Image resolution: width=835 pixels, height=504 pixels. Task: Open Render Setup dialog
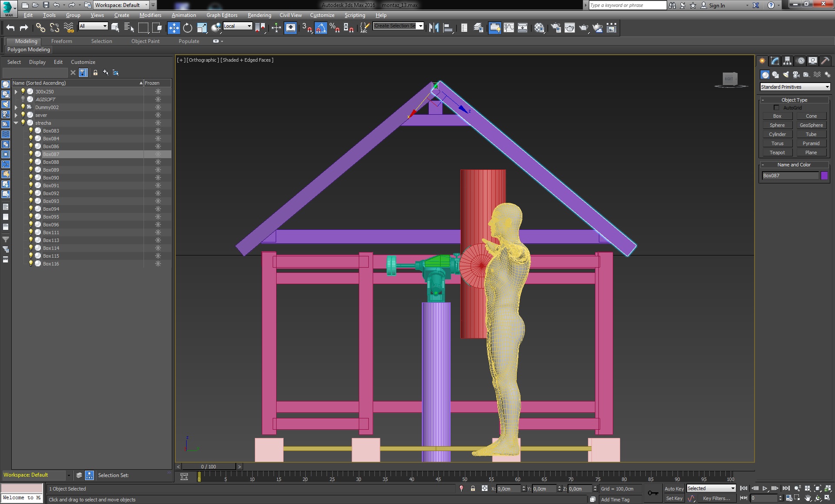click(x=555, y=28)
